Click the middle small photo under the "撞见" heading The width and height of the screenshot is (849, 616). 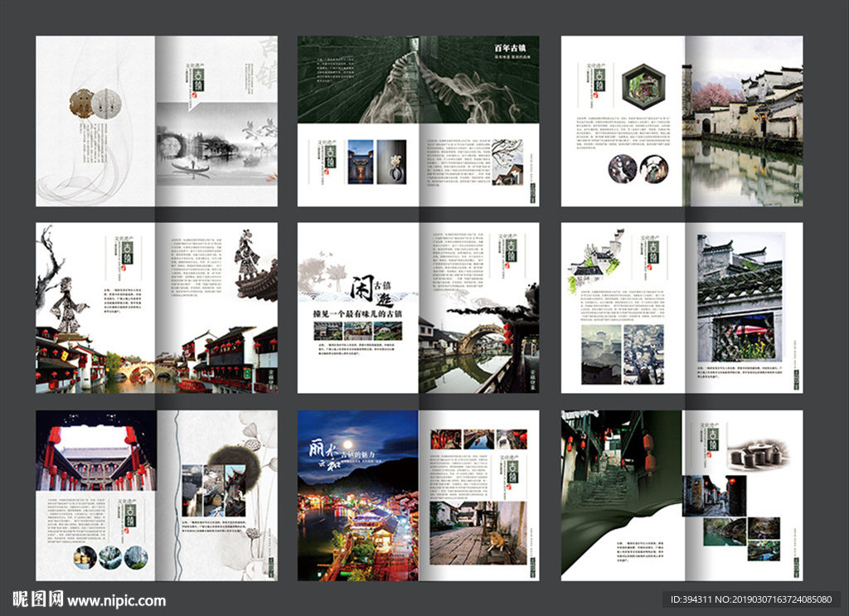coord(358,332)
